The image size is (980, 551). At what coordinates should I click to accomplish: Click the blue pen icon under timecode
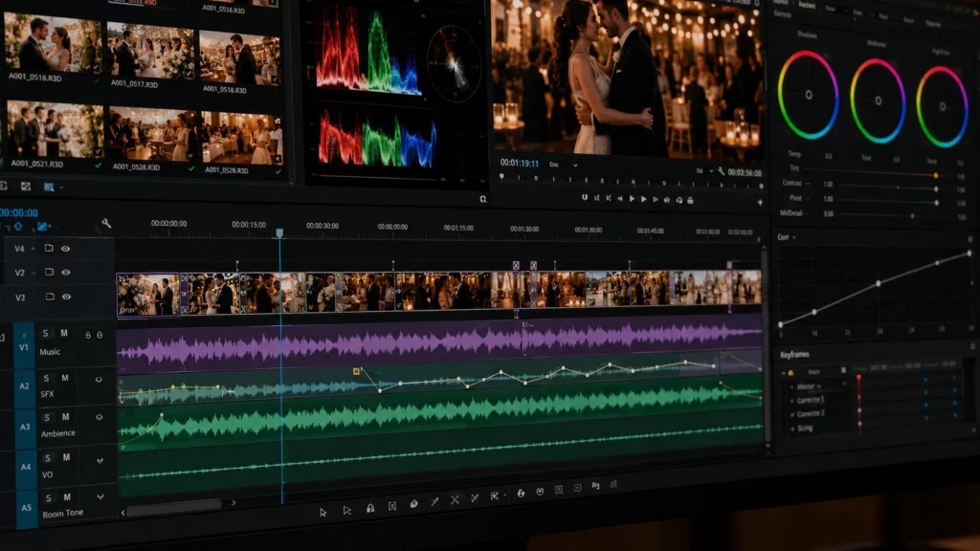point(42,227)
